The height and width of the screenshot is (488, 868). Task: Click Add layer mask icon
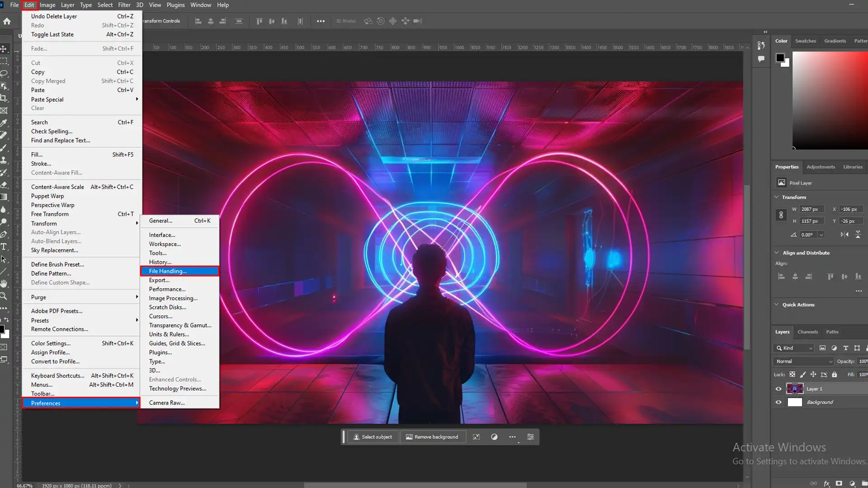coord(839,483)
